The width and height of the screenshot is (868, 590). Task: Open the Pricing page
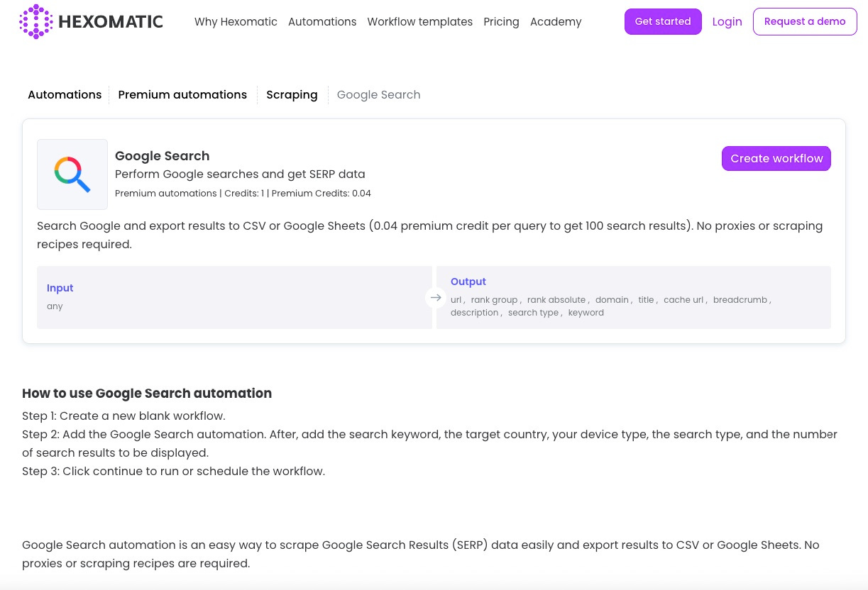(501, 22)
